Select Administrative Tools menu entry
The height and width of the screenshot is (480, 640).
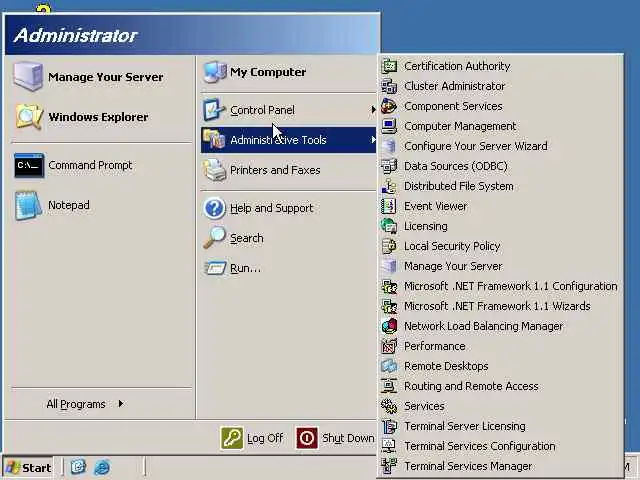click(x=288, y=140)
